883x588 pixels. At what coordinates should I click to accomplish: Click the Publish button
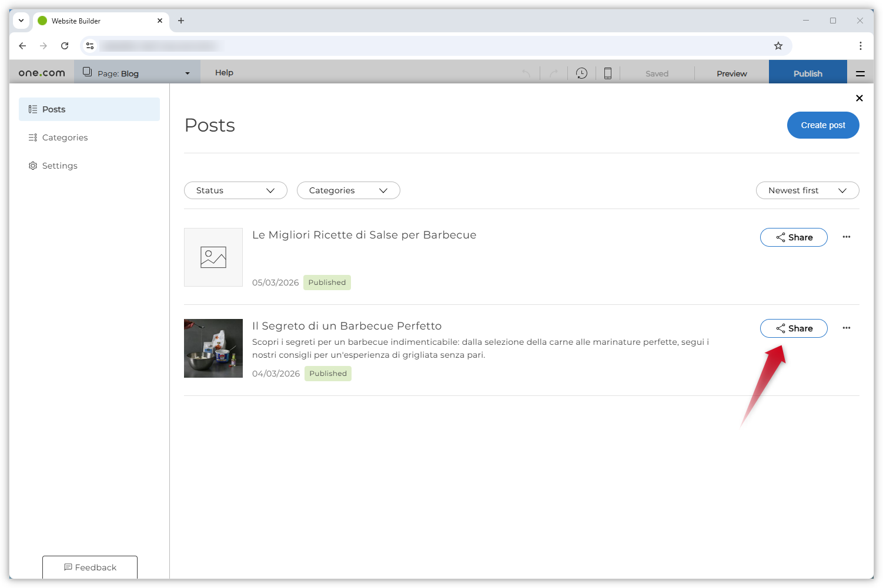point(808,72)
